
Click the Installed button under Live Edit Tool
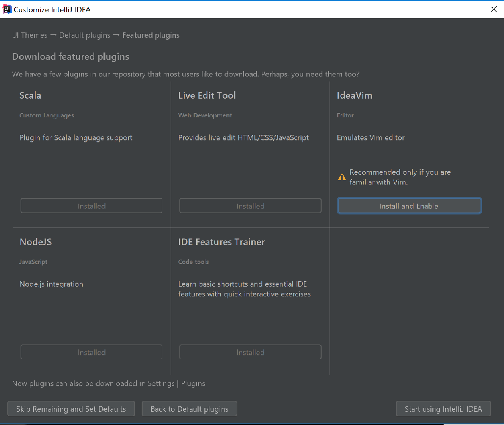[250, 205]
